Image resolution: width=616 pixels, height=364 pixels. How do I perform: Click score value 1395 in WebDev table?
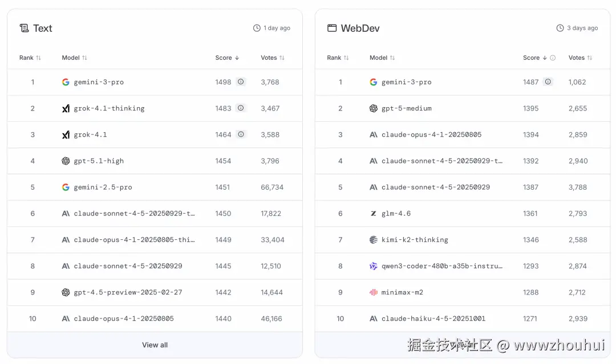click(x=531, y=108)
